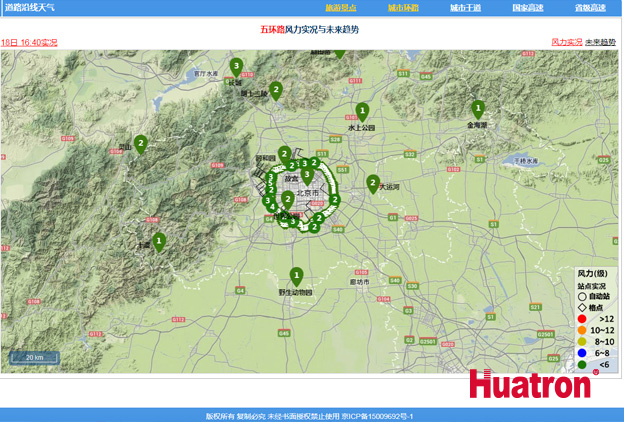624x422 pixels.
Task: Switch to the 城市环路 tab
Action: pos(403,7)
